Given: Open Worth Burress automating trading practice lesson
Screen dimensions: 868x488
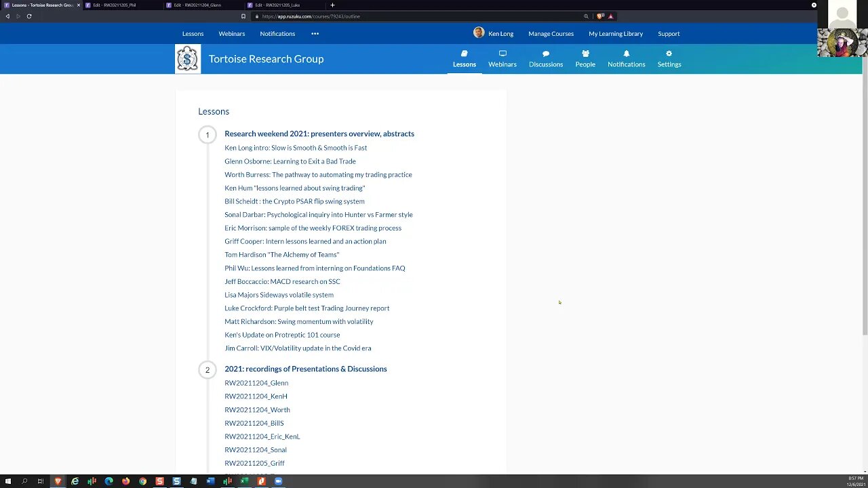Looking at the screenshot, I should click(x=318, y=174).
